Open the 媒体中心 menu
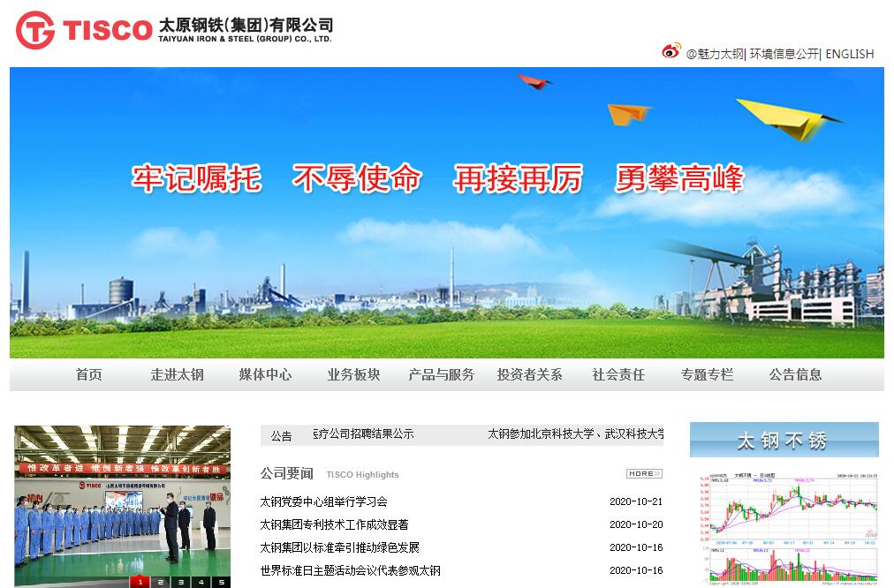Viewport: 894px width, 588px height. coord(265,374)
